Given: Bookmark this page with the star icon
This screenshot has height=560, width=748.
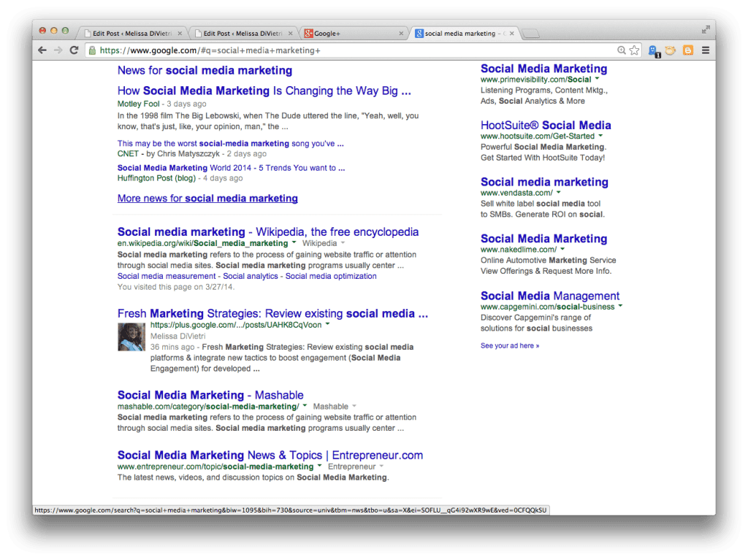Looking at the screenshot, I should coord(634,50).
